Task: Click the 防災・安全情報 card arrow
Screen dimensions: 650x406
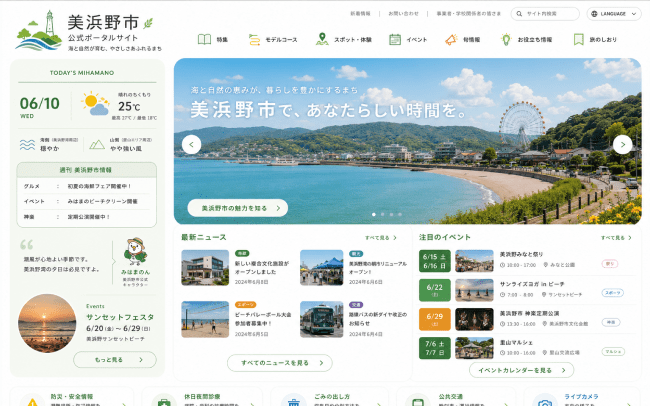Action: (124, 404)
